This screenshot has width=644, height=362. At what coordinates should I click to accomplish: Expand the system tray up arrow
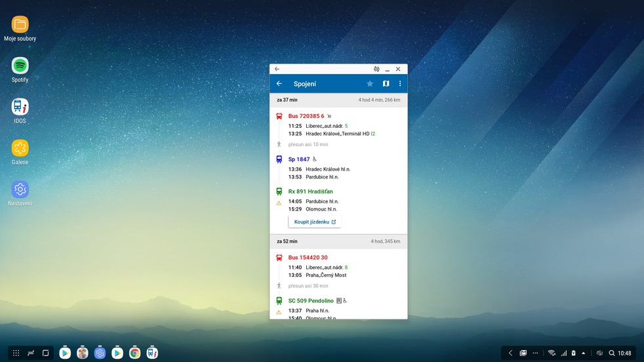click(x=584, y=353)
